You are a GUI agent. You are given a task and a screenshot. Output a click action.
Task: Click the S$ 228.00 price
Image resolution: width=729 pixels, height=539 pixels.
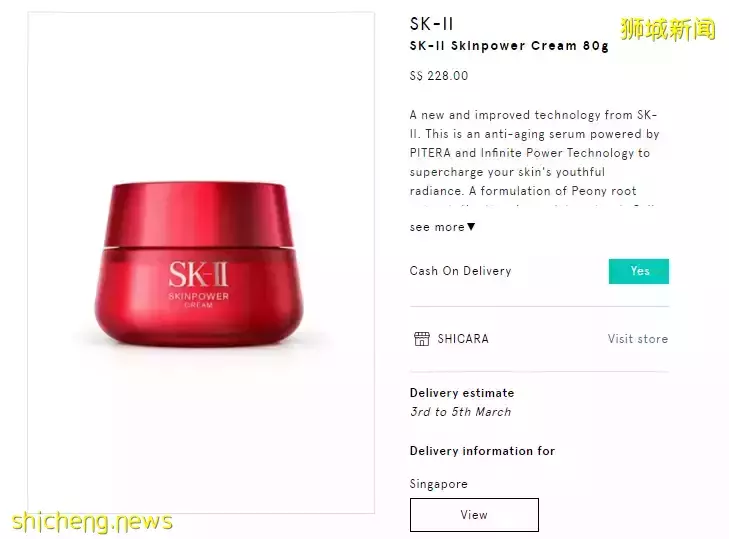click(439, 76)
